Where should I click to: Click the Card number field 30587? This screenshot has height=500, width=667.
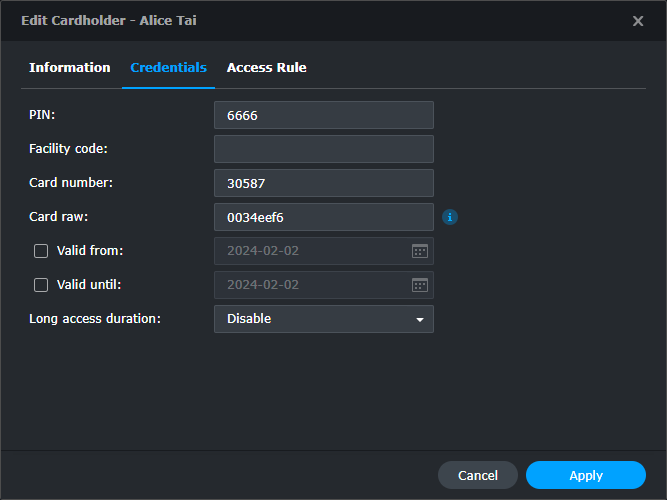click(324, 183)
